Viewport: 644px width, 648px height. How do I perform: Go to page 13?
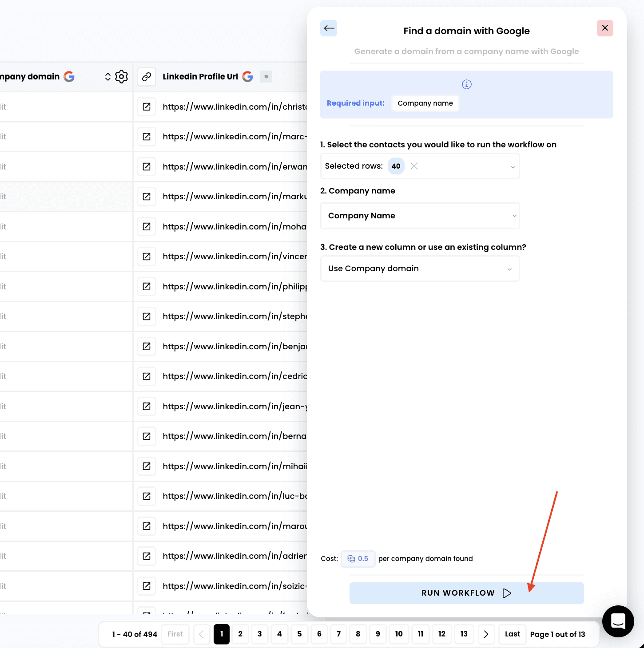point(464,634)
